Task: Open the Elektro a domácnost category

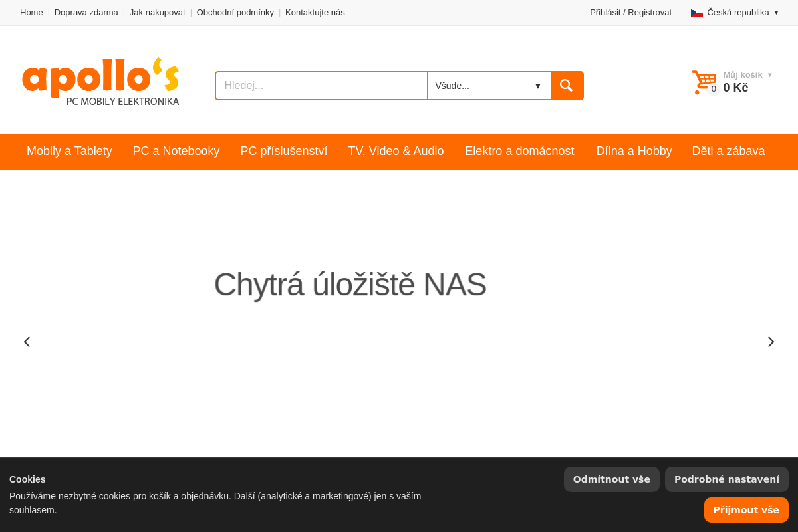Action: pyautogui.click(x=520, y=151)
